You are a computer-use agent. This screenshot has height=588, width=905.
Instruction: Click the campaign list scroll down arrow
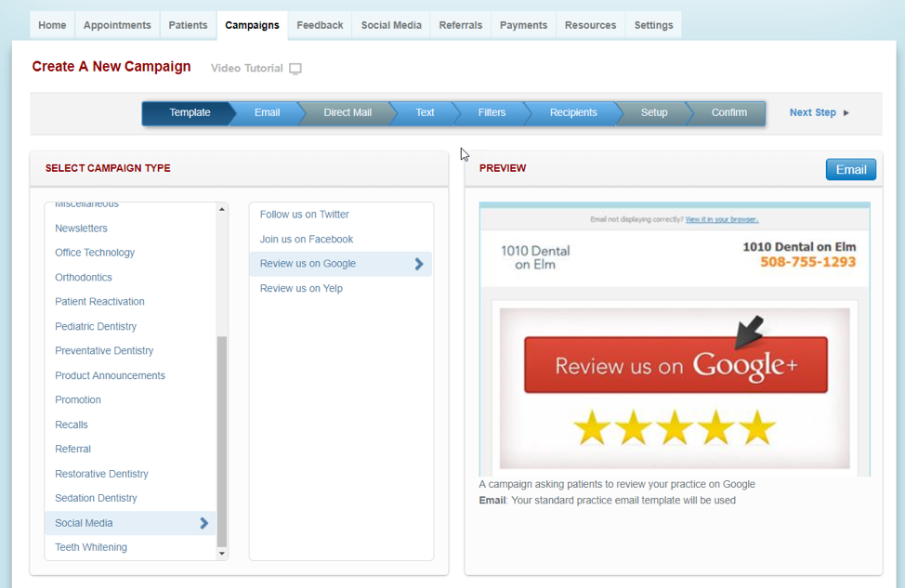point(222,554)
